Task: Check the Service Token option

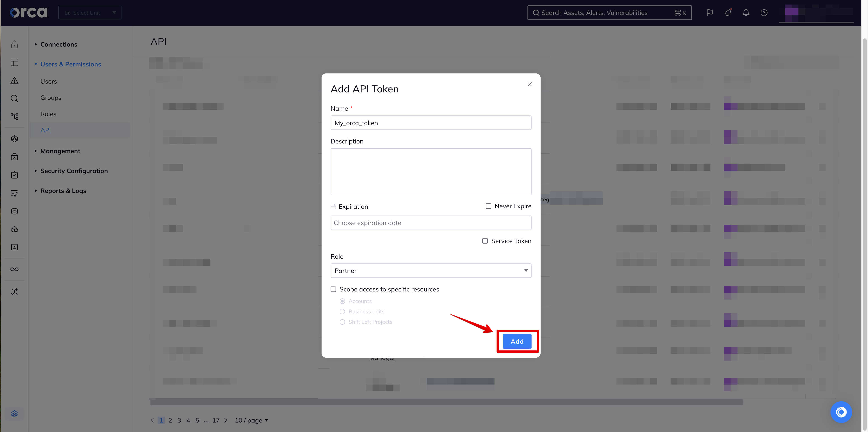Action: pyautogui.click(x=485, y=241)
